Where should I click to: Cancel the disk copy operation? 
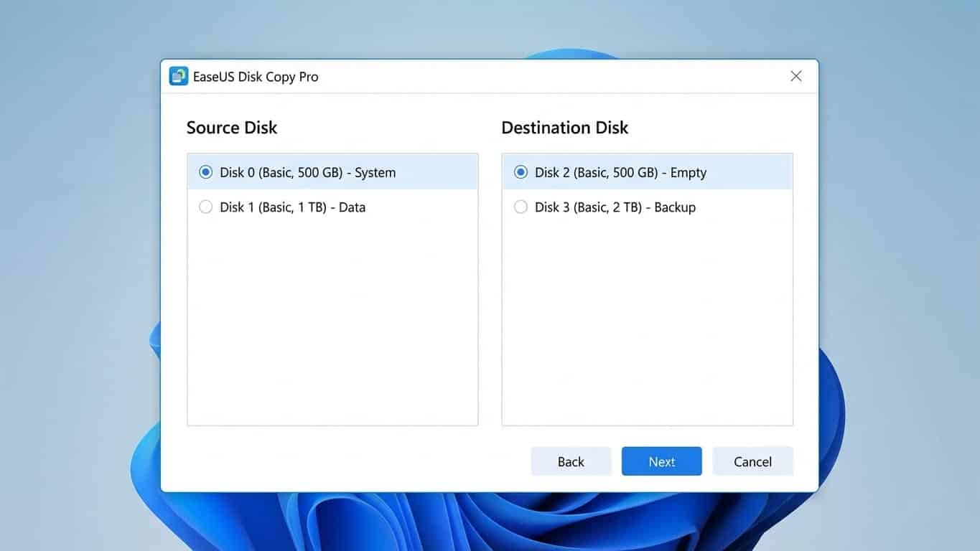(752, 461)
